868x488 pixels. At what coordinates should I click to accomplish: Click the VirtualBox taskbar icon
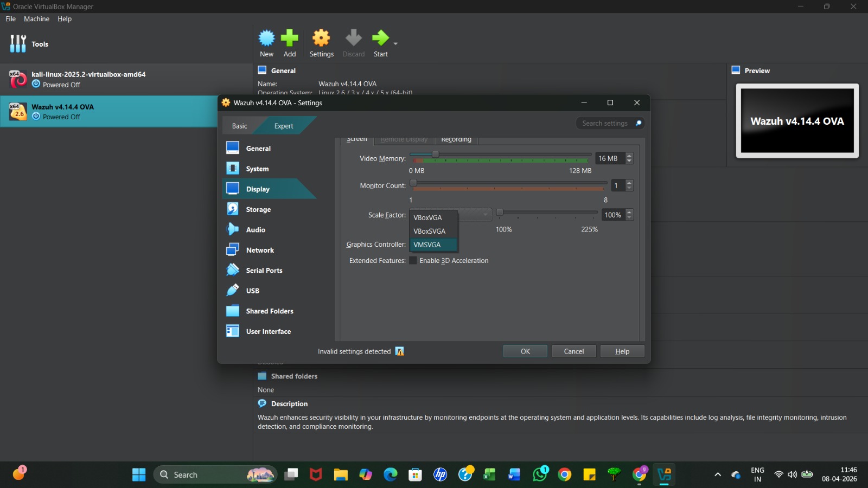[665, 475]
